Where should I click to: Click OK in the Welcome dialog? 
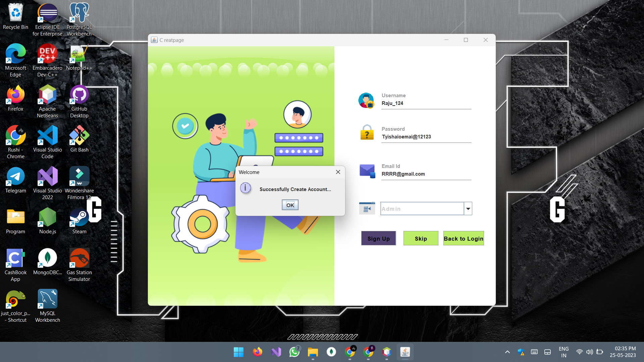[x=290, y=205]
